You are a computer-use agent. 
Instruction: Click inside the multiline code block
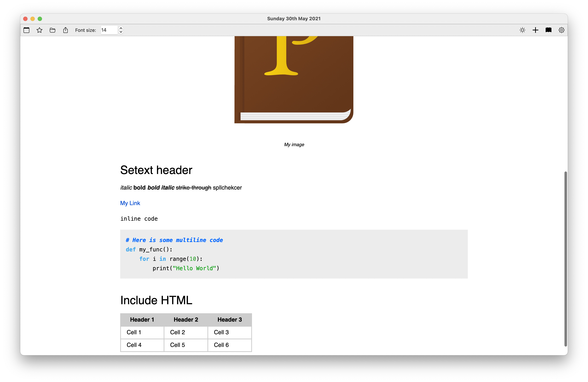pos(294,254)
